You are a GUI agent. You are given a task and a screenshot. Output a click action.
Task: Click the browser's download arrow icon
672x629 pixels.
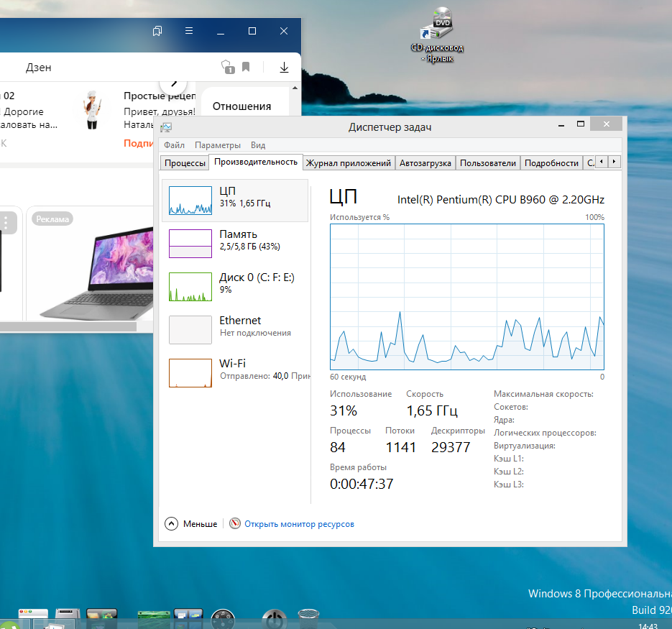tap(284, 68)
